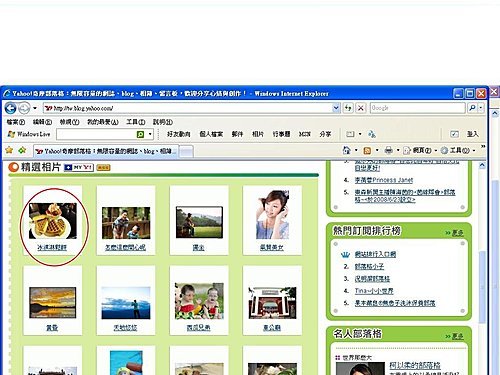Click the magnifier search icon
Image resolution: width=500 pixels, height=375 pixels.
point(472,108)
